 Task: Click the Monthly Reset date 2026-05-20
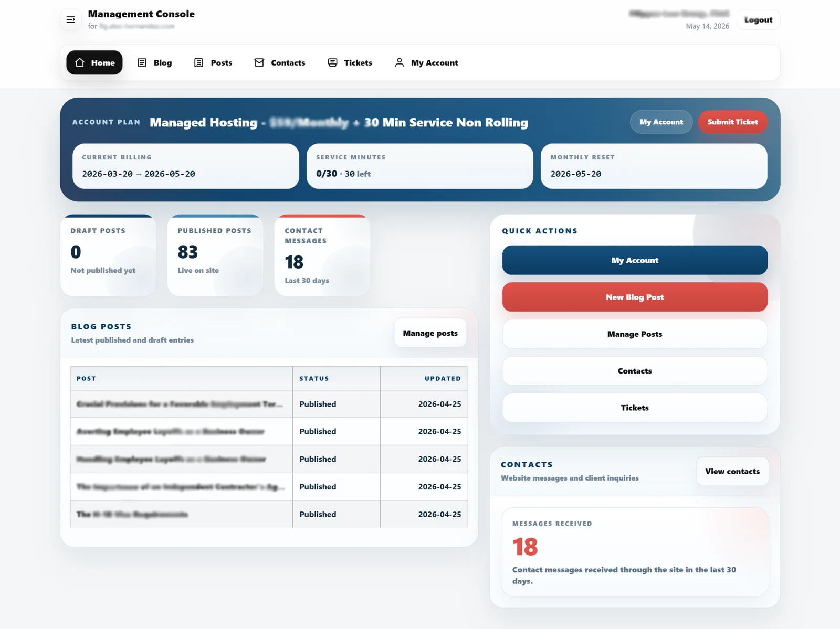[576, 174]
